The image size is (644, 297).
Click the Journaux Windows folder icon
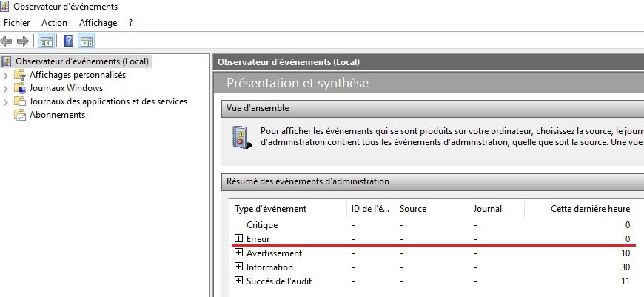tap(21, 88)
